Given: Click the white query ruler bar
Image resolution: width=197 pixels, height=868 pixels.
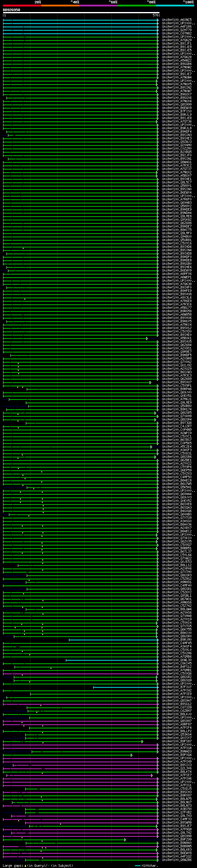Looking at the screenshot, I should [x=81, y=12].
